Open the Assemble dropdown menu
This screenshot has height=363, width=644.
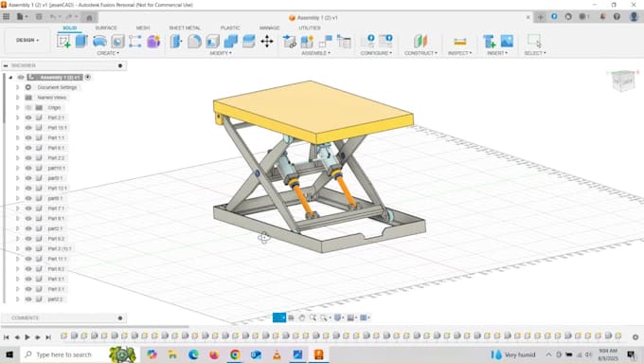tap(315, 53)
